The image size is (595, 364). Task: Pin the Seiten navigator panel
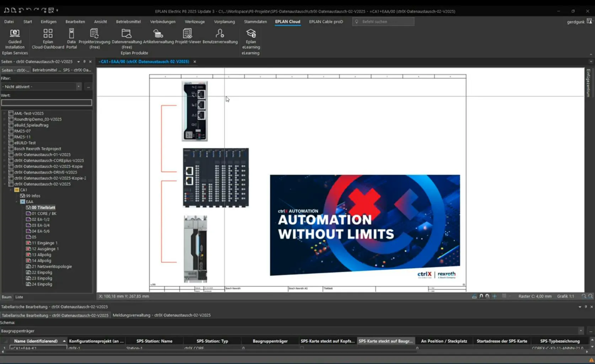(84, 61)
